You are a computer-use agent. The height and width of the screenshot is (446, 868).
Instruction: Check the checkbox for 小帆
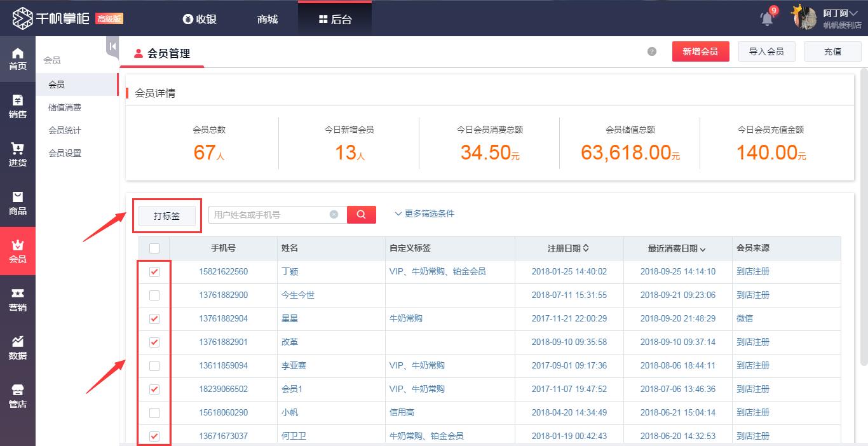(x=154, y=413)
